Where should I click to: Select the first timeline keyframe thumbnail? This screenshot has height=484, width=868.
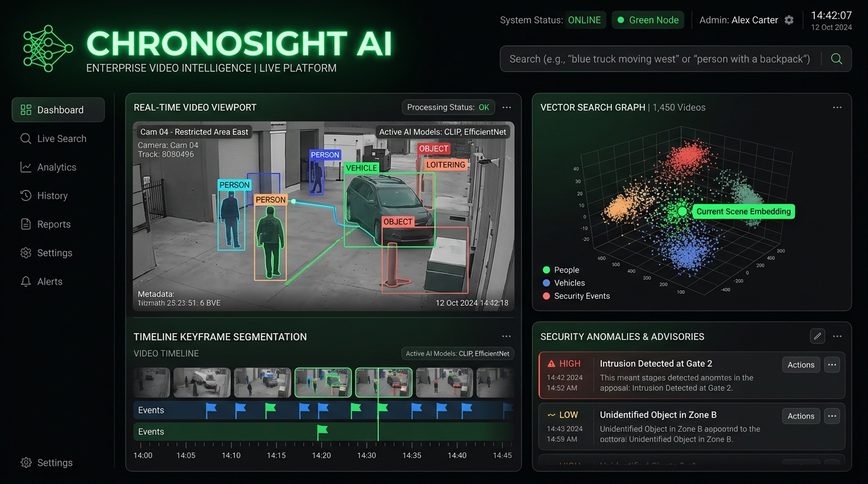(x=151, y=383)
